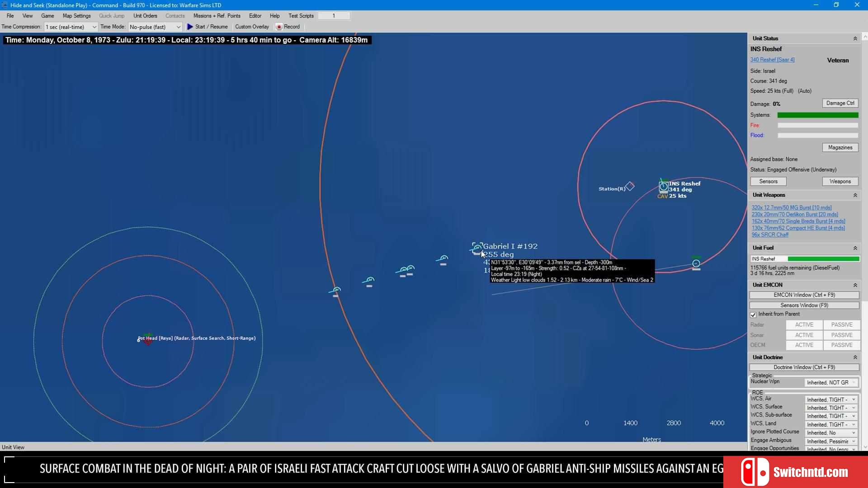Viewport: 868px width, 488px height.
Task: Select the missile icon just below Gabriel label
Action: [x=443, y=258]
